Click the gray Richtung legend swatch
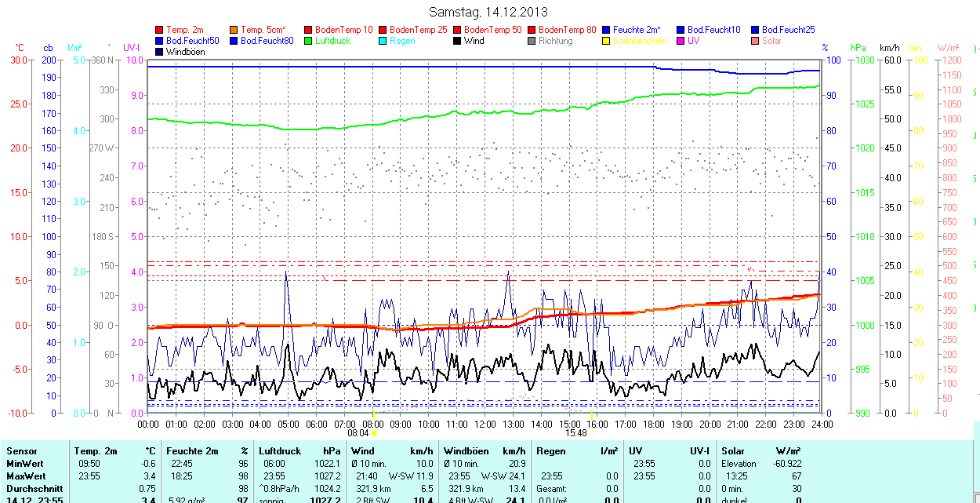This screenshot has width=980, height=503. click(532, 41)
